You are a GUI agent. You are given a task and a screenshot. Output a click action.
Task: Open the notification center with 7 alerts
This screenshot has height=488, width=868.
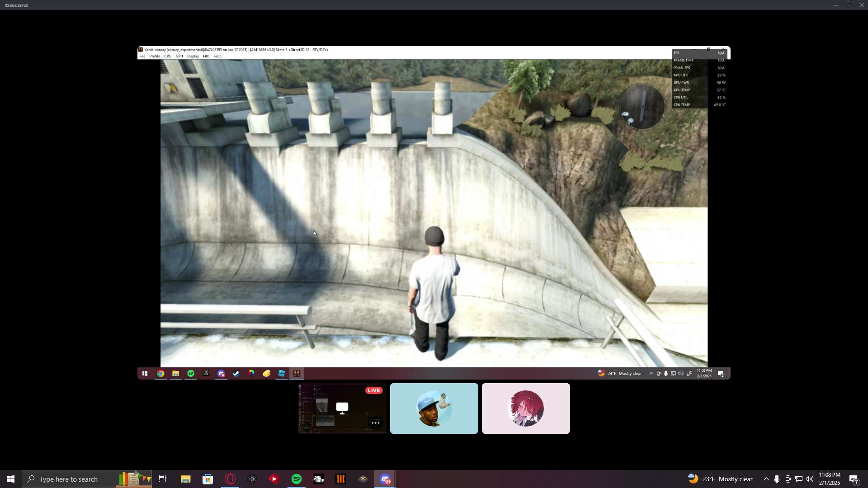[x=854, y=479]
